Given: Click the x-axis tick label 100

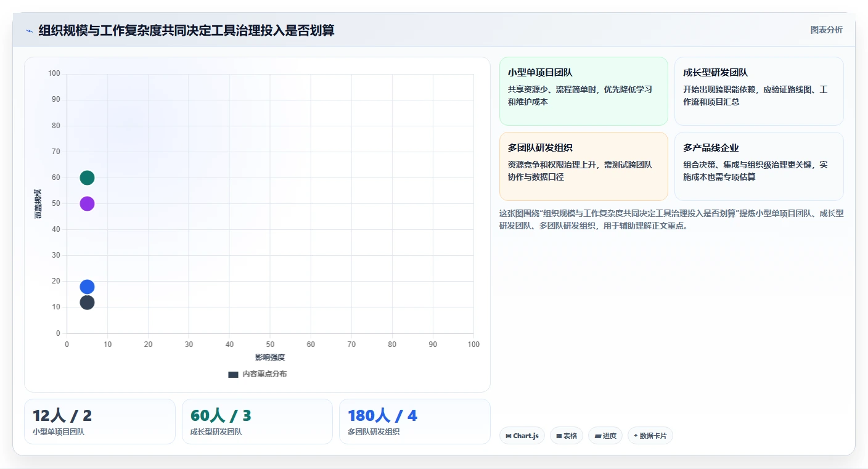Looking at the screenshot, I should click(473, 345).
